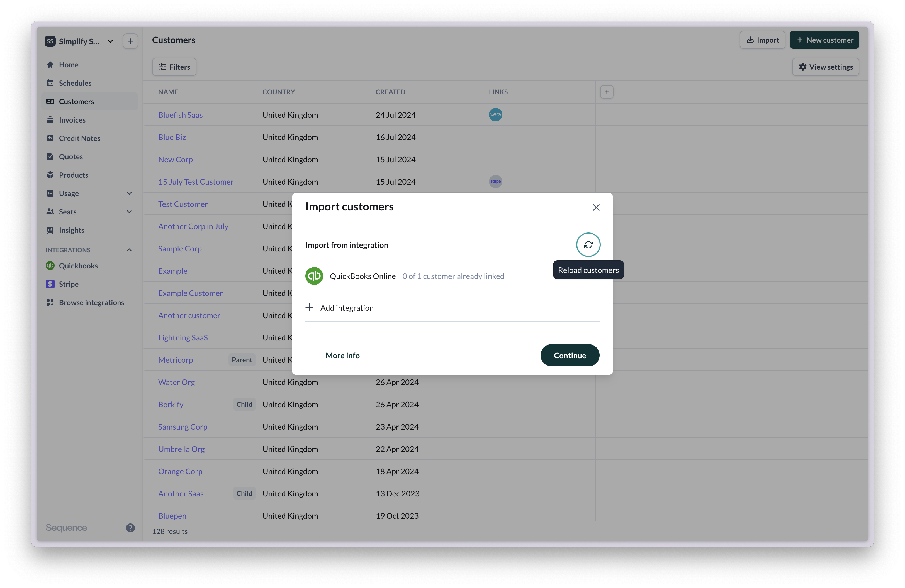Expand the Usage menu chevron
This screenshot has width=905, height=588.
point(129,193)
